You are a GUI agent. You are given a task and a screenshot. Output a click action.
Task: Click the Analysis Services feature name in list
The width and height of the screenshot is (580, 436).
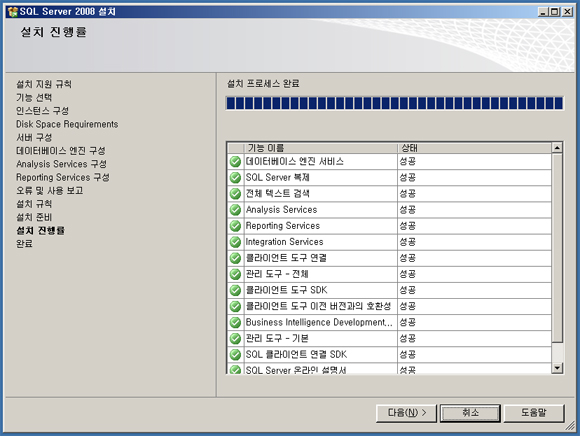click(x=281, y=210)
